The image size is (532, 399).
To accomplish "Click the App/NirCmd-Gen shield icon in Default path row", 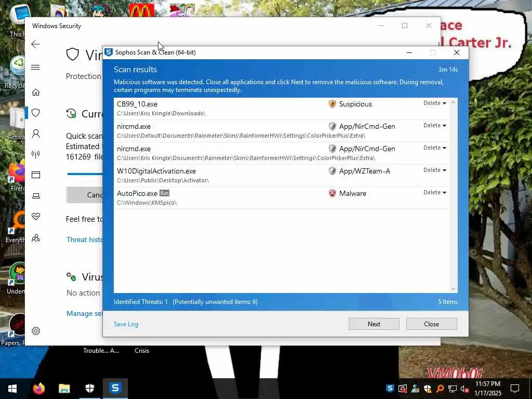I will (x=332, y=126).
